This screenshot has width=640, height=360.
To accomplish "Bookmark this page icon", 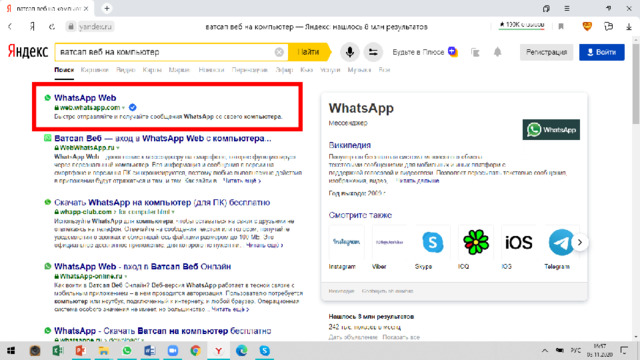I will (x=561, y=27).
